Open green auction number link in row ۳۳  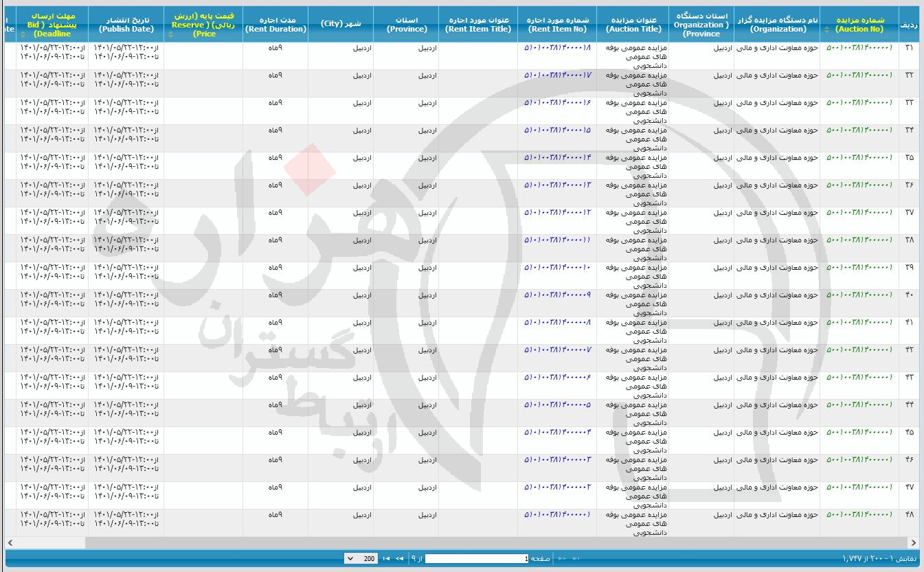pos(859,102)
